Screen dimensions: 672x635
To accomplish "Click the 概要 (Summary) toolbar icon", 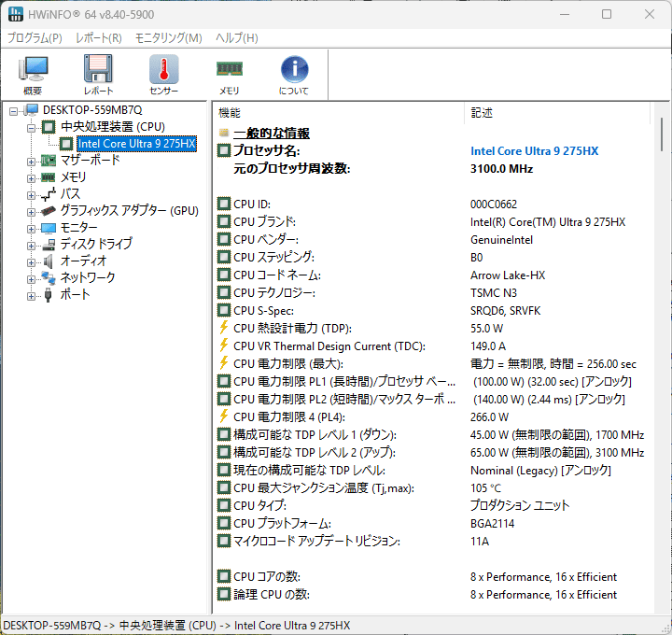I will click(x=33, y=75).
